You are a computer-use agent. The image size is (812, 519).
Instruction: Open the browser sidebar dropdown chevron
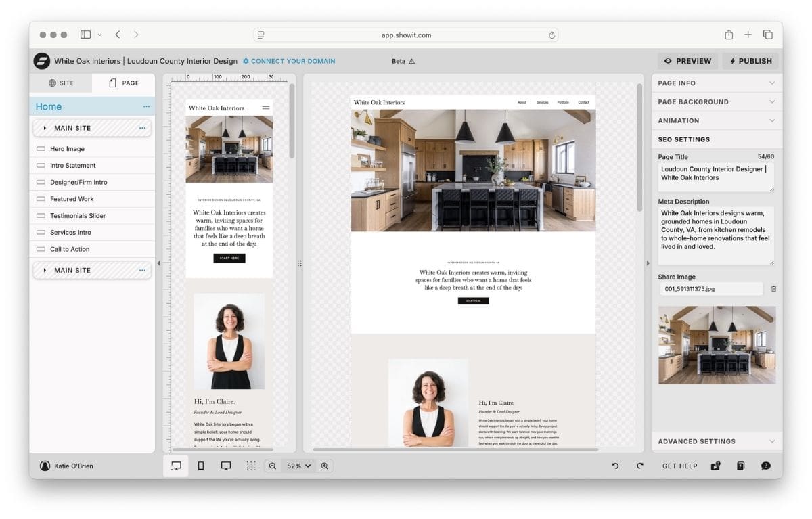point(100,35)
